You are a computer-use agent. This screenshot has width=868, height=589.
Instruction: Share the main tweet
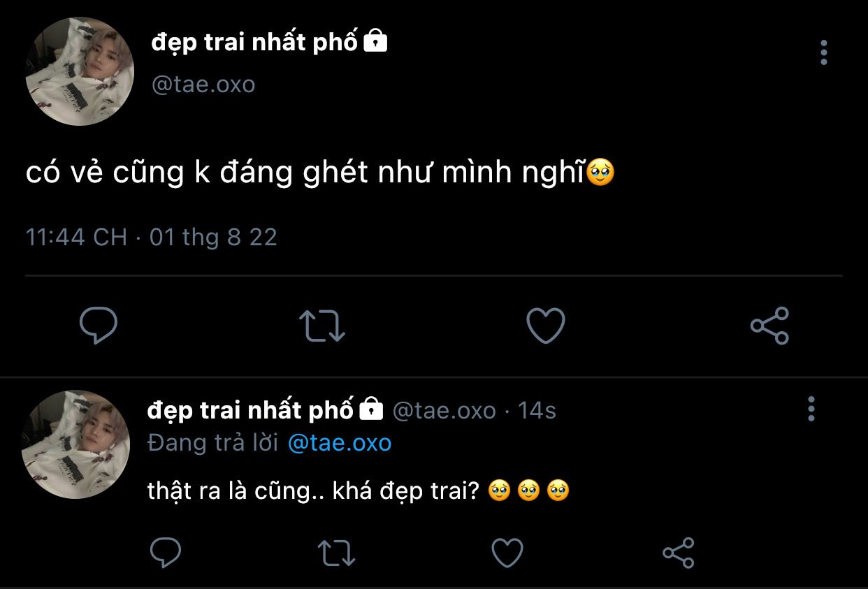(769, 326)
